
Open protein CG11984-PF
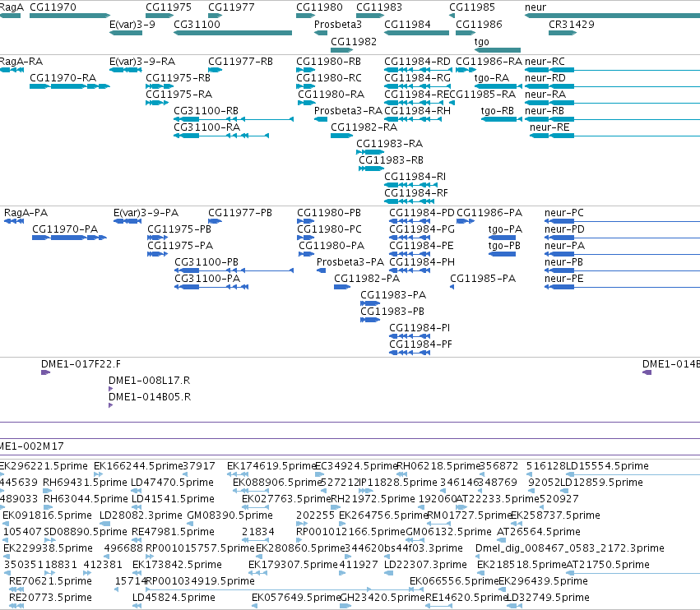pyautogui.click(x=420, y=344)
